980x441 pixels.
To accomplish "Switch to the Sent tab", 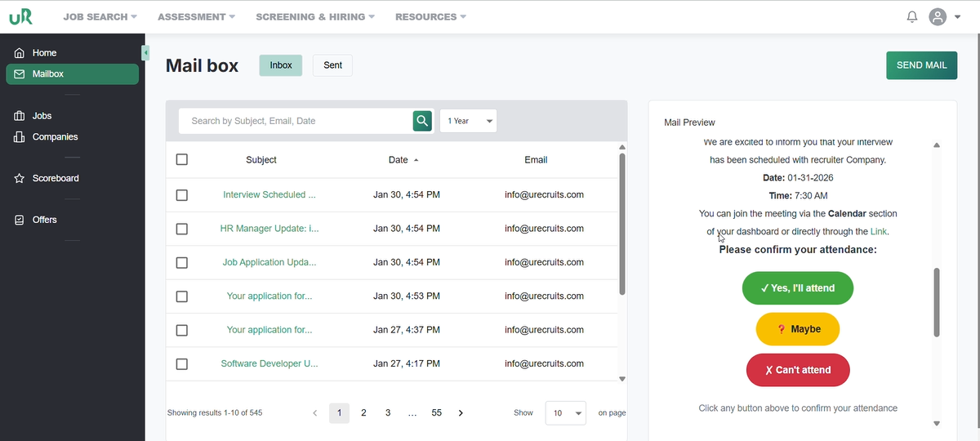I will point(332,65).
